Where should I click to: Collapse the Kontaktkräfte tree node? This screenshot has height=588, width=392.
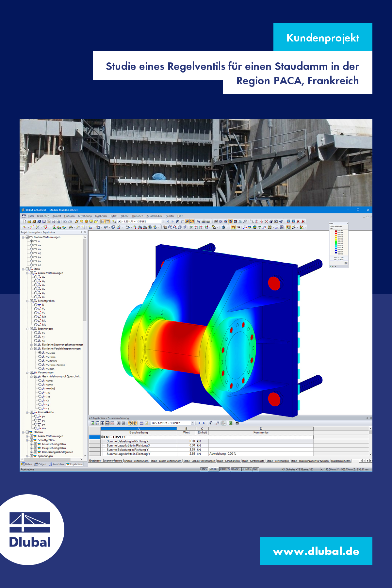coord(27,412)
